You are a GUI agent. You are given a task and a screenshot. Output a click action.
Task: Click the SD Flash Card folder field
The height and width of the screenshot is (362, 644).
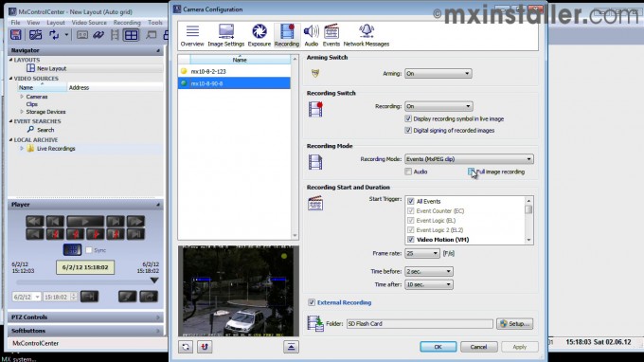[x=420, y=324]
